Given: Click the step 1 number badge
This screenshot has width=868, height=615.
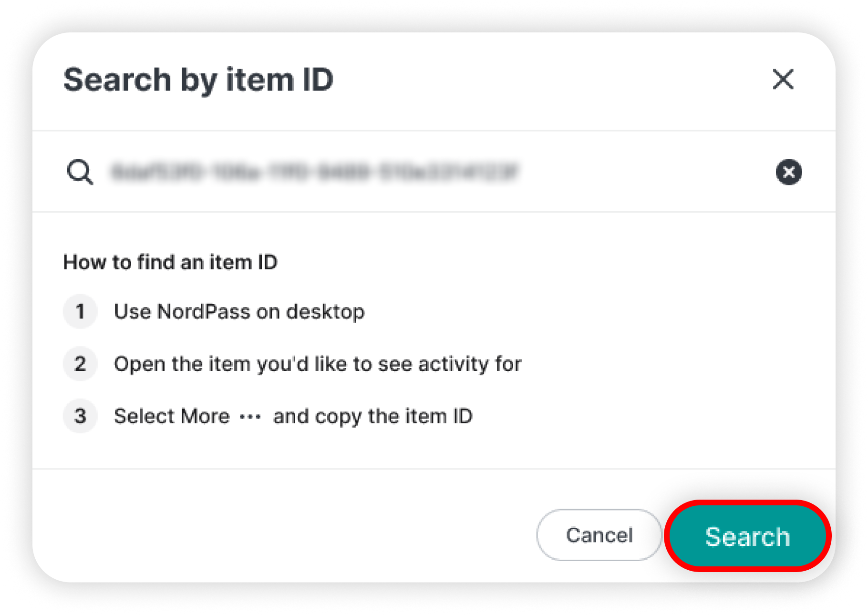Looking at the screenshot, I should (x=80, y=311).
